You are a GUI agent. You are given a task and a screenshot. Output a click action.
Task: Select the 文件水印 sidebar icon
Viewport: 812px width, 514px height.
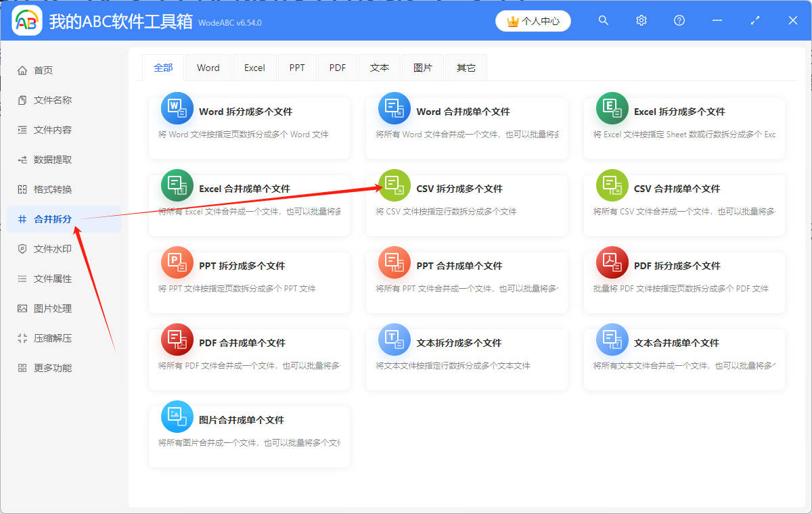click(23, 248)
